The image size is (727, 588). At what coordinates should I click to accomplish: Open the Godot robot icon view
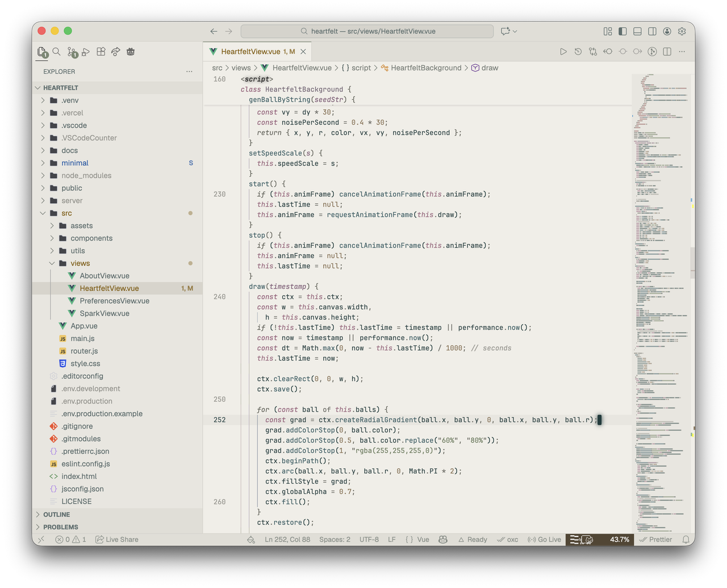pyautogui.click(x=131, y=52)
